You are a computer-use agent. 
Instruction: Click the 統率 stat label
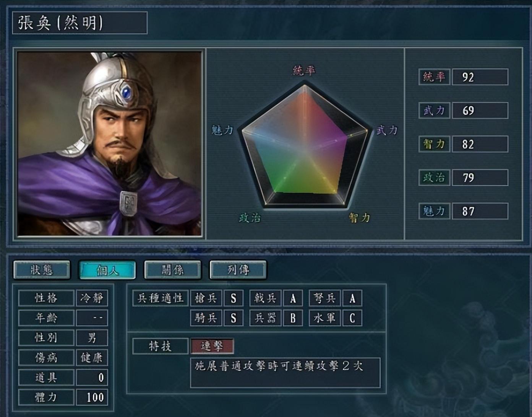point(434,77)
